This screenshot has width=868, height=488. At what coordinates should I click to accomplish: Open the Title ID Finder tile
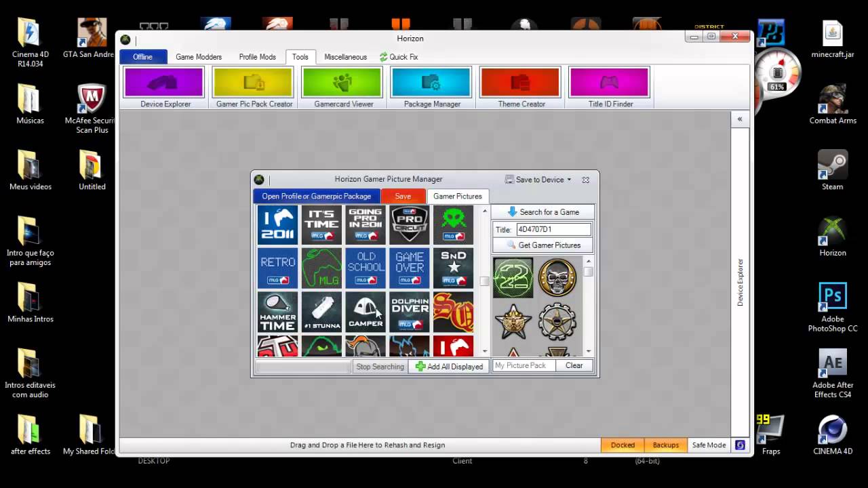point(610,87)
